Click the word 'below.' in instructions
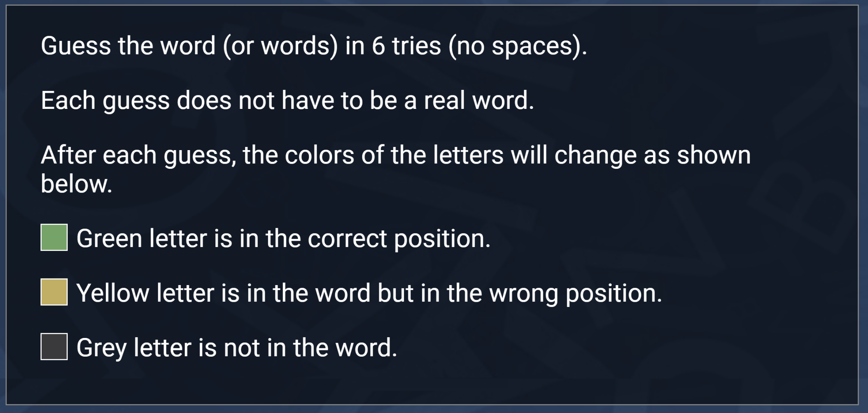This screenshot has height=413, width=868. point(77,184)
